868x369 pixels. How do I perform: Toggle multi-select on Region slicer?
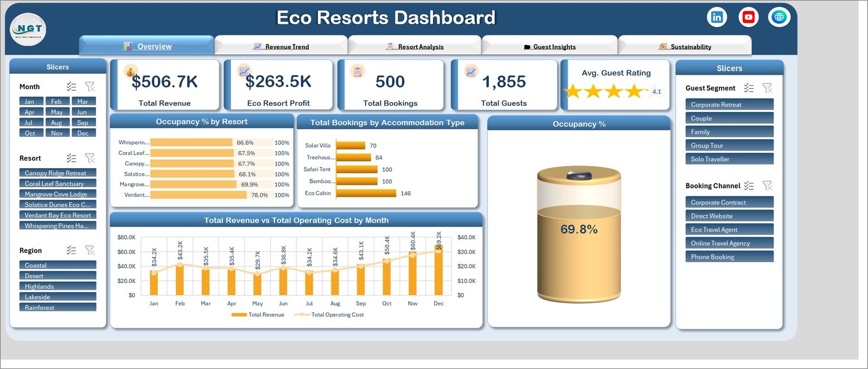pyautogui.click(x=72, y=250)
